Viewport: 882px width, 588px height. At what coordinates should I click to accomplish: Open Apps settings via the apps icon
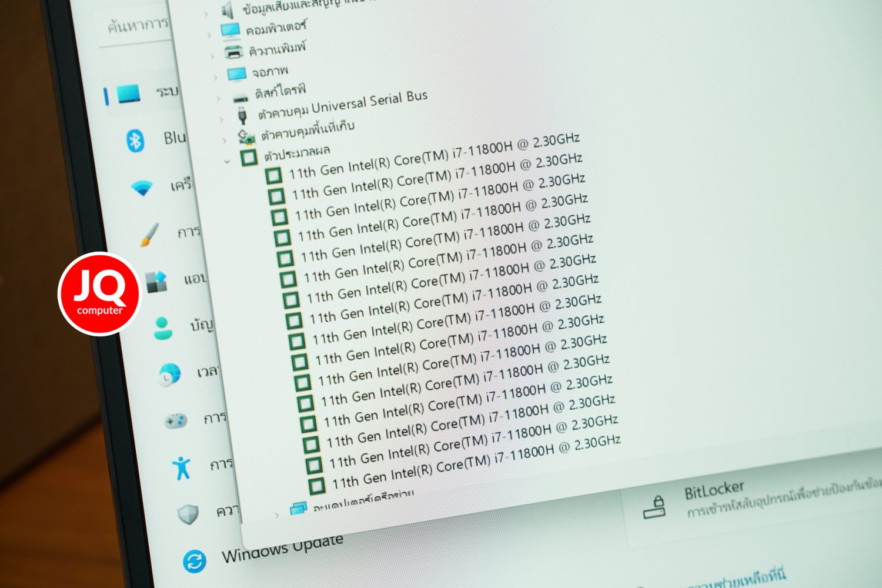(156, 282)
